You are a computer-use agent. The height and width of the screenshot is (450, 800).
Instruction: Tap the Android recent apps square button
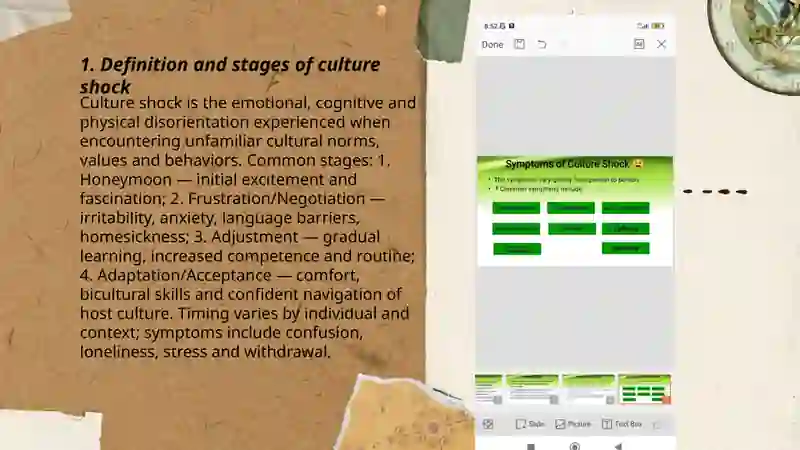click(x=531, y=446)
